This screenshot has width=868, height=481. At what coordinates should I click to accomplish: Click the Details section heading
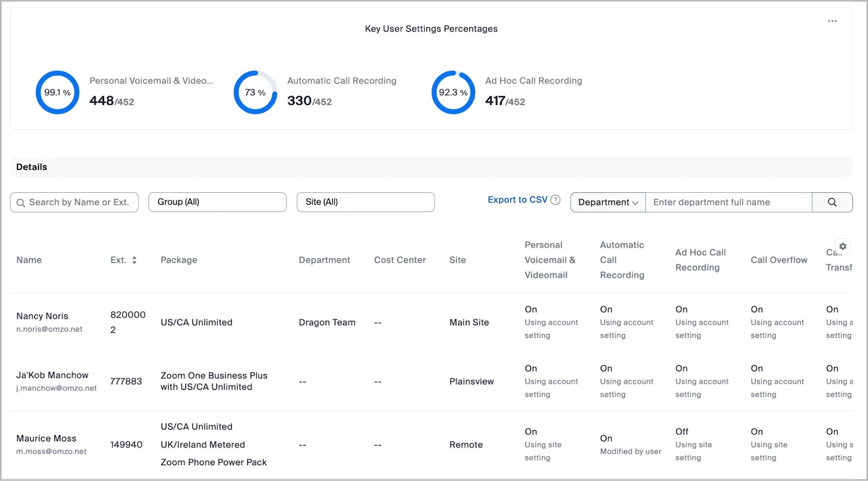point(31,167)
